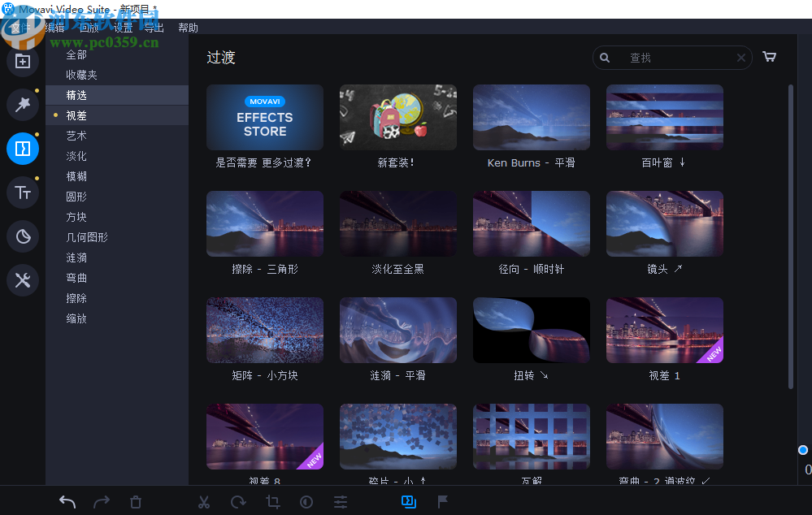Image resolution: width=812 pixels, height=515 pixels.
Task: Click the Crop tool icon
Action: click(x=272, y=501)
